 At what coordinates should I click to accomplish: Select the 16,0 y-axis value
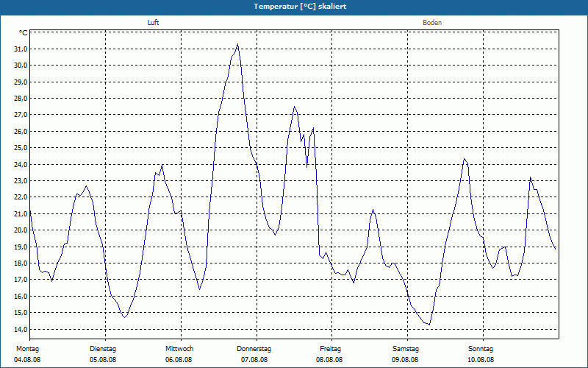pyautogui.click(x=21, y=297)
